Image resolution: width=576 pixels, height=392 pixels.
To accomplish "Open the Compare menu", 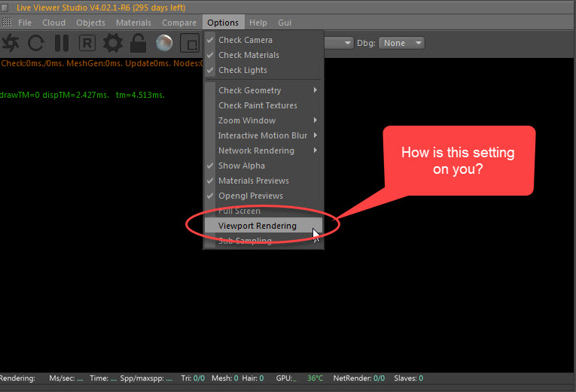I will pos(179,23).
